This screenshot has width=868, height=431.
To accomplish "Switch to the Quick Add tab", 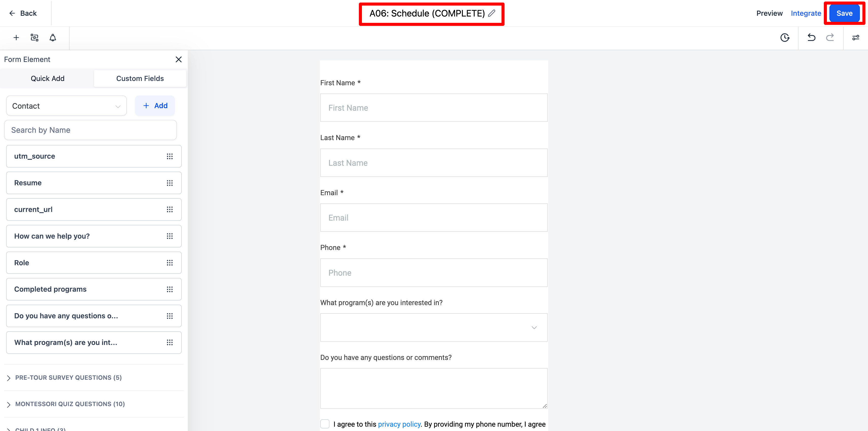I will point(47,78).
